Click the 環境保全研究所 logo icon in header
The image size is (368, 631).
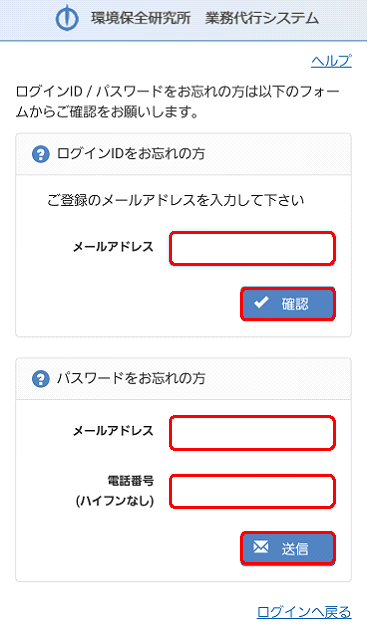pyautogui.click(x=67, y=18)
